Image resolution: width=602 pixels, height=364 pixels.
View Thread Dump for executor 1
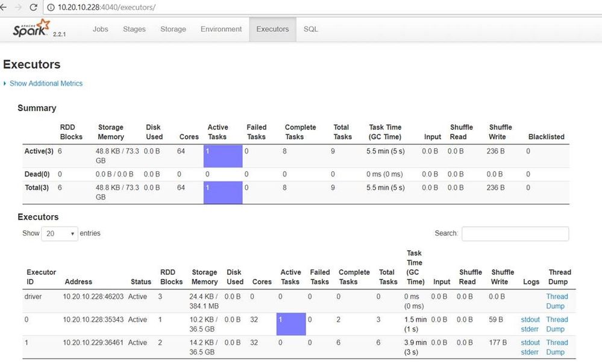[557, 347]
